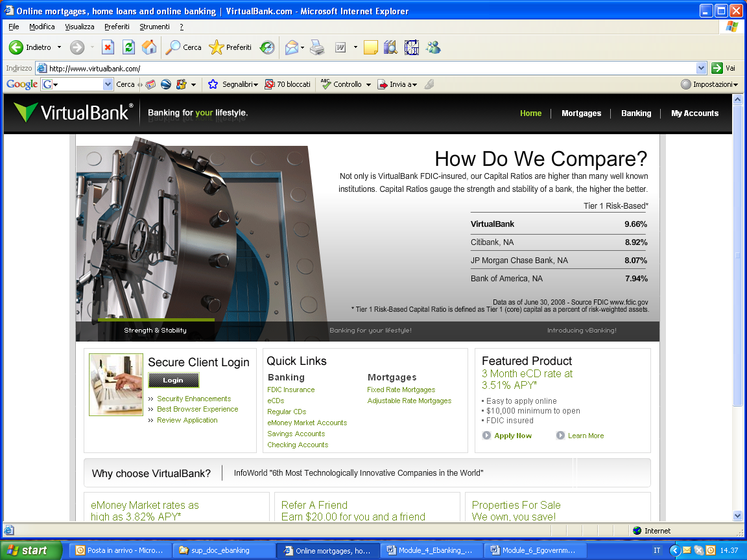Click the Google toolbar globe icon
This screenshot has width=747, height=560.
(166, 84)
